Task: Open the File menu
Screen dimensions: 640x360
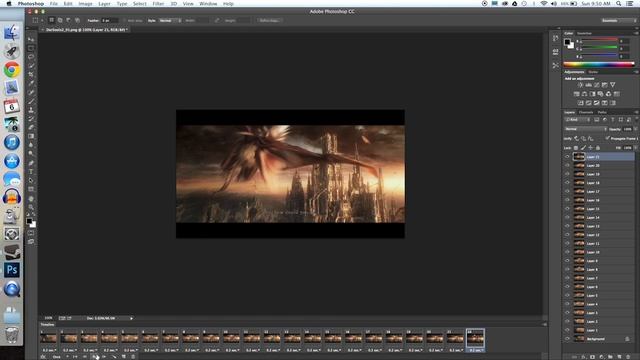Action: coord(53,4)
